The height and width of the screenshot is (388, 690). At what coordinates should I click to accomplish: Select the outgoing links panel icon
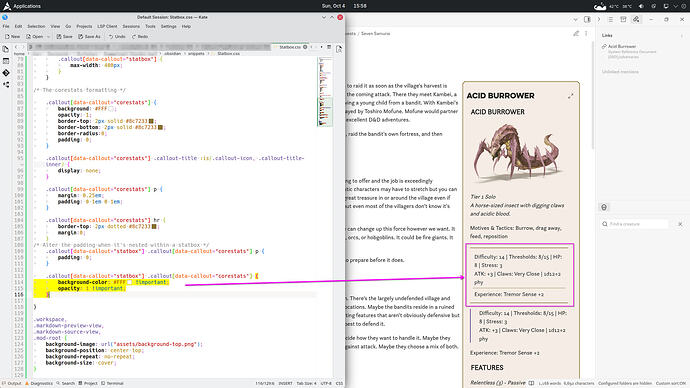click(x=636, y=19)
